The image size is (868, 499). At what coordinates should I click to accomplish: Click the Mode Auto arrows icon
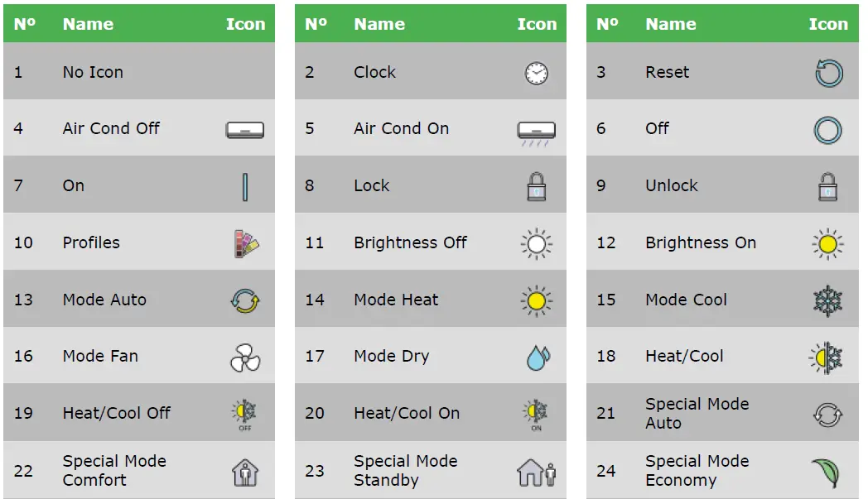245,300
